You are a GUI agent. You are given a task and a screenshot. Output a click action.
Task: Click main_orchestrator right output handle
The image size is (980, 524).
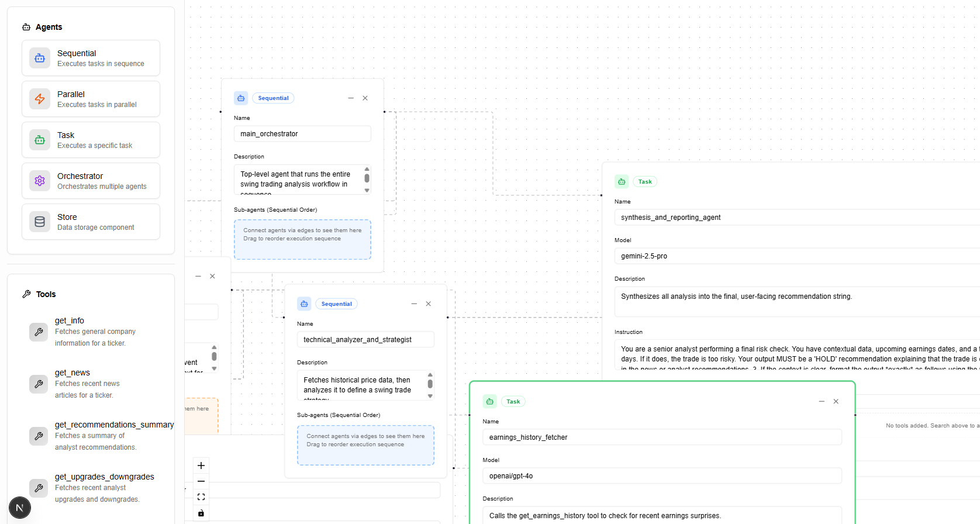[384, 112]
